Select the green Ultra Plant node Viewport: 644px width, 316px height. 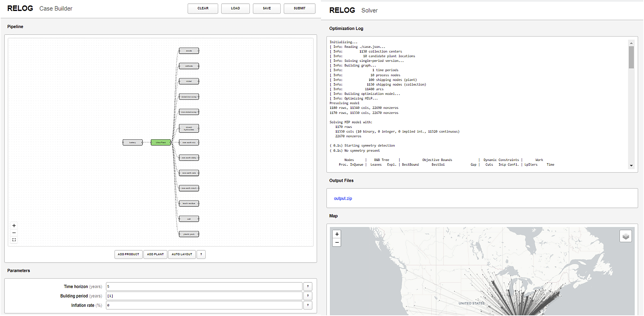click(x=161, y=143)
